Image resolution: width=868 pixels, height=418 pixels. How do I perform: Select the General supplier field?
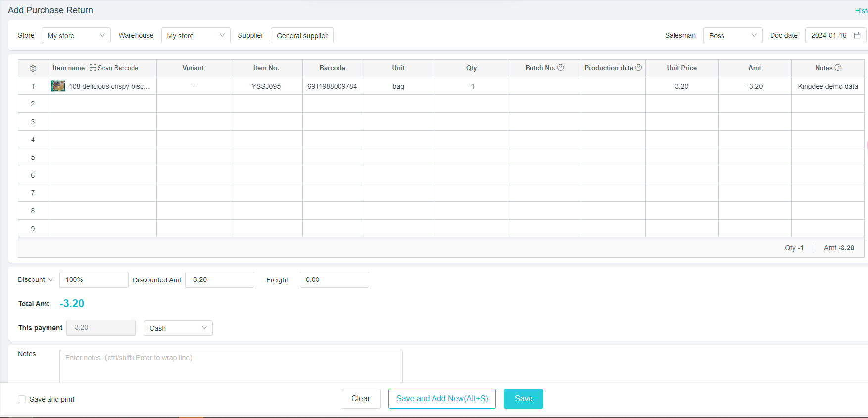coord(302,35)
